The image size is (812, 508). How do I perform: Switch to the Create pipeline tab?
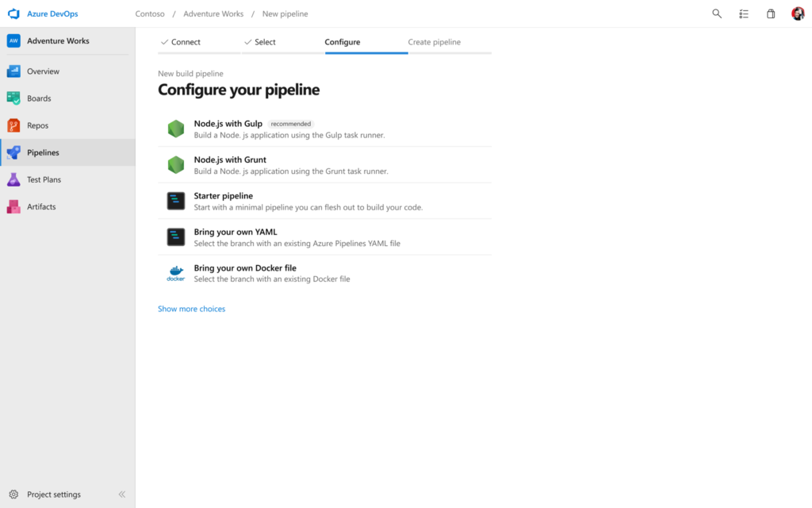pos(434,42)
